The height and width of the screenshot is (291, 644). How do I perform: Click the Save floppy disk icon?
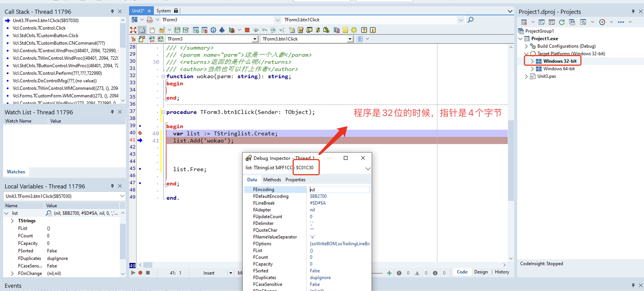pos(177,30)
